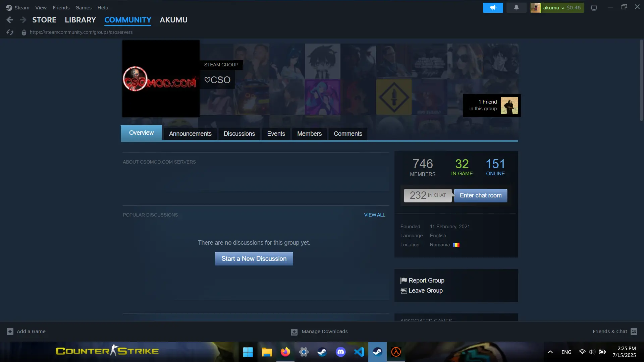The width and height of the screenshot is (644, 362).
Task: Open Discord from the taskbar
Action: (340, 352)
